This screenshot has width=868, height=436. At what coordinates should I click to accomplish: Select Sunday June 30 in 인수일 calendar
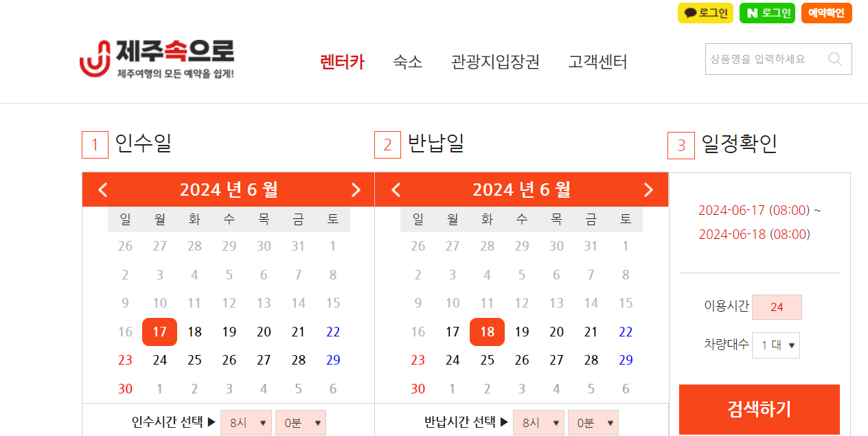click(x=125, y=389)
